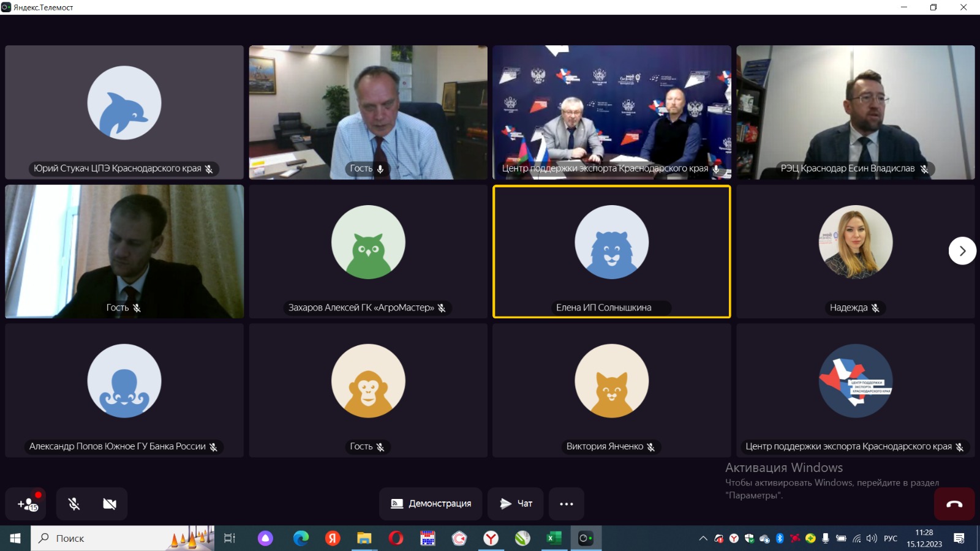Click the muted mic icon beside Надежда
The width and height of the screenshot is (980, 551).
click(x=875, y=308)
